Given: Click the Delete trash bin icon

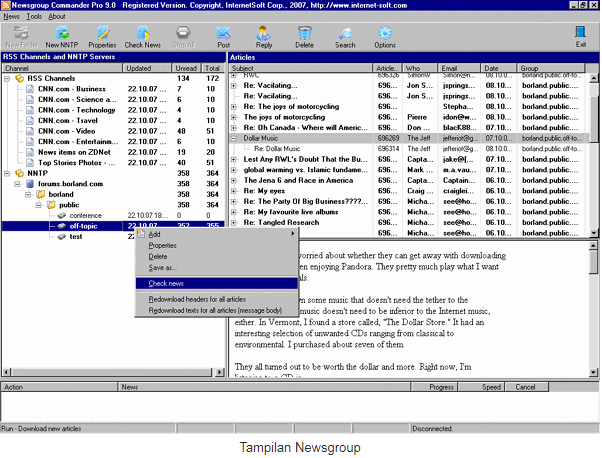Looking at the screenshot, I should (x=304, y=33).
